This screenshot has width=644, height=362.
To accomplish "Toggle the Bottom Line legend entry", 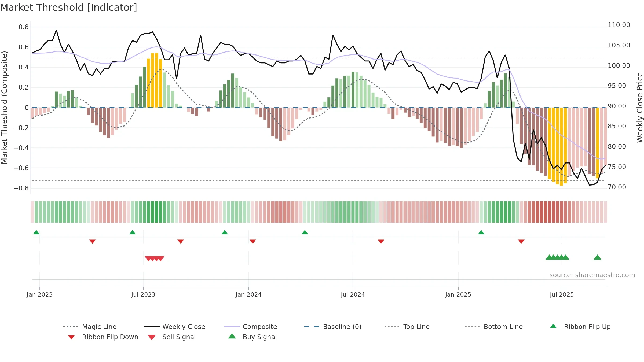I will pos(494,327).
